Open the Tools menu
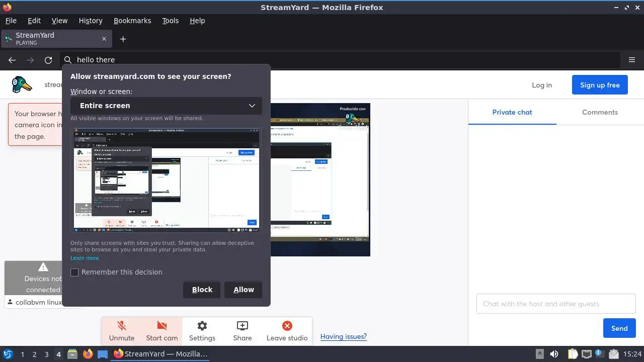This screenshot has width=644, height=362. [x=170, y=21]
